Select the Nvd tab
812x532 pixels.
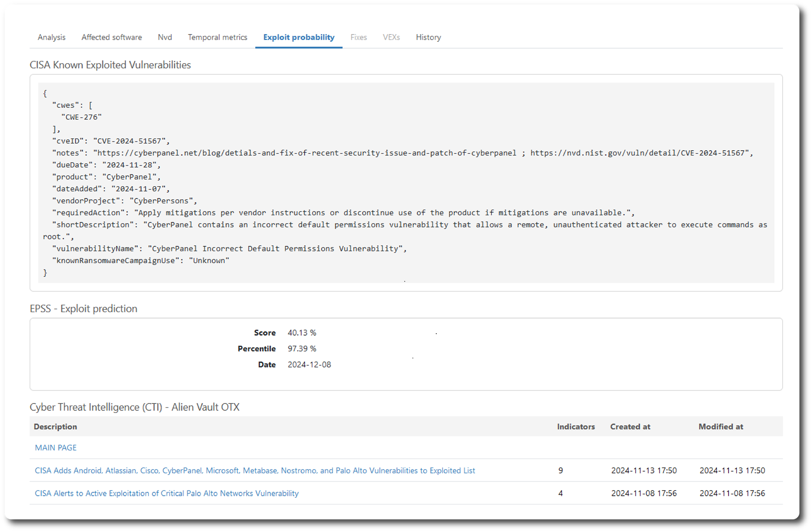click(165, 37)
